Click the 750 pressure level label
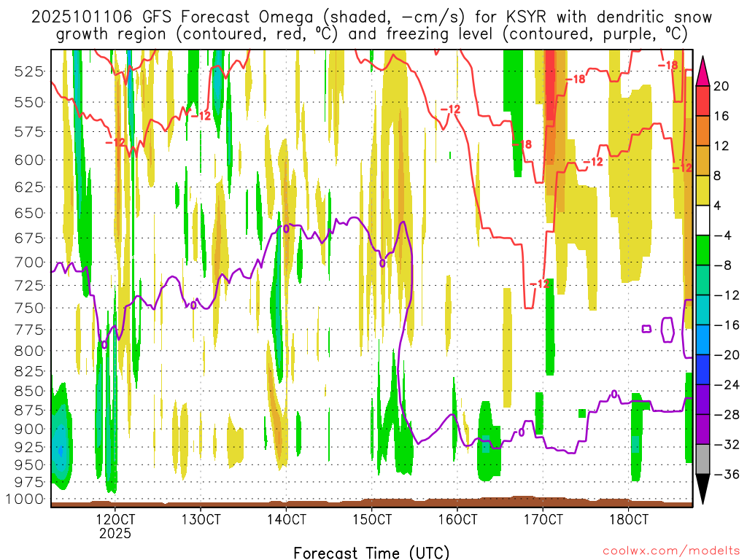Screen dimensions: 747x560 point(29,308)
